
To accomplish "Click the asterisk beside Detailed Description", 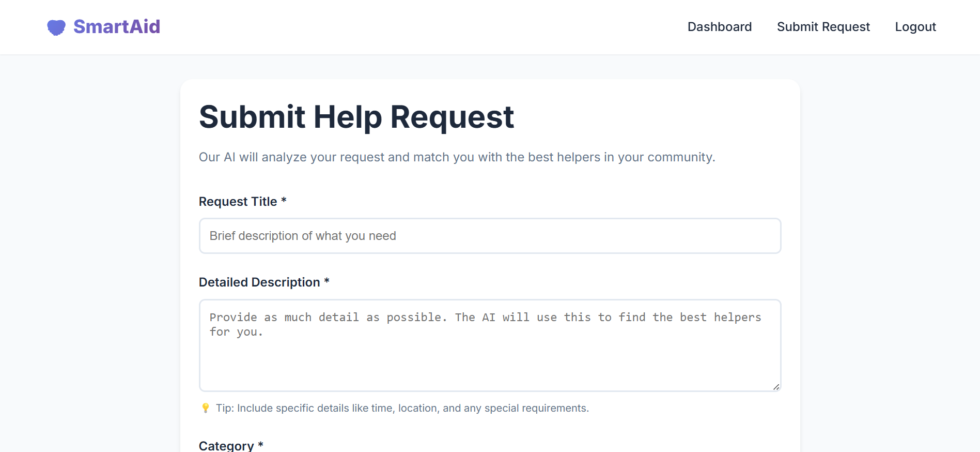I will (326, 281).
